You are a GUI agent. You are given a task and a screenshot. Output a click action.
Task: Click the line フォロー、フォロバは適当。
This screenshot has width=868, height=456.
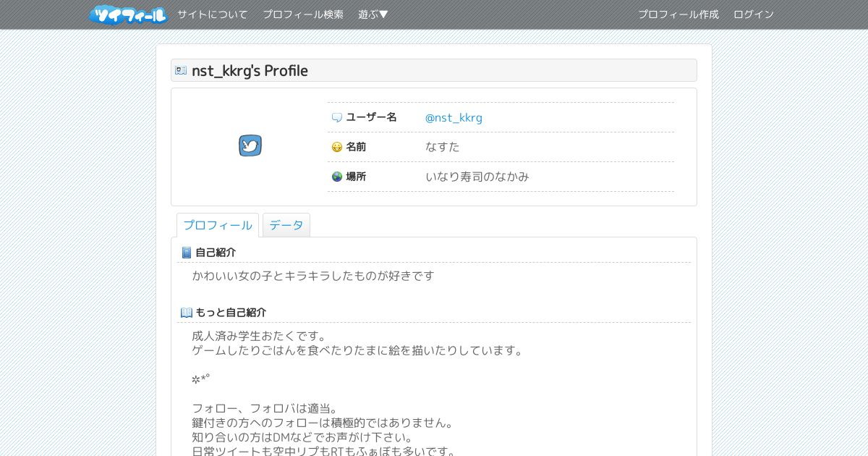click(x=265, y=408)
